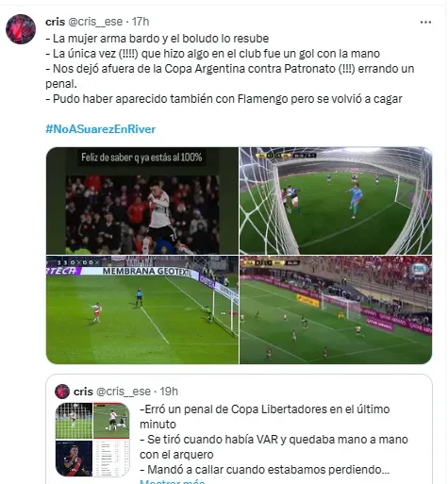Expand quoted tweet via Mostrar más
Viewport: 448px width, 484px height.
(172, 481)
